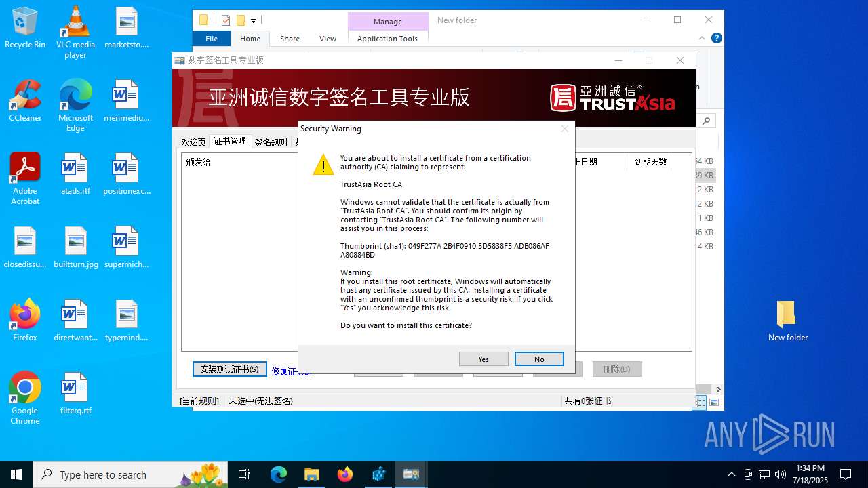868x488 pixels.
Task: Select the typemind image file on desktop
Action: pyautogui.click(x=126, y=320)
